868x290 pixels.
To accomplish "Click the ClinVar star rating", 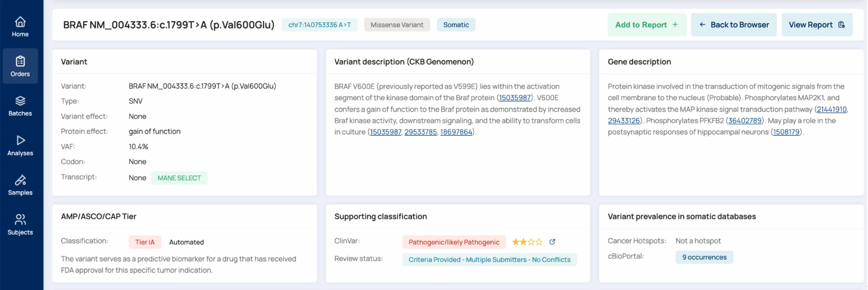I will pyautogui.click(x=527, y=242).
